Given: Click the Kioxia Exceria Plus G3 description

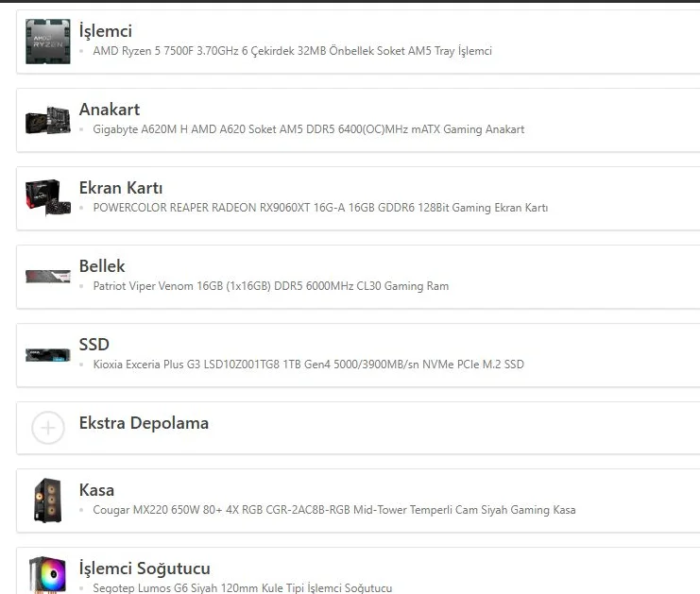Looking at the screenshot, I should [308, 365].
